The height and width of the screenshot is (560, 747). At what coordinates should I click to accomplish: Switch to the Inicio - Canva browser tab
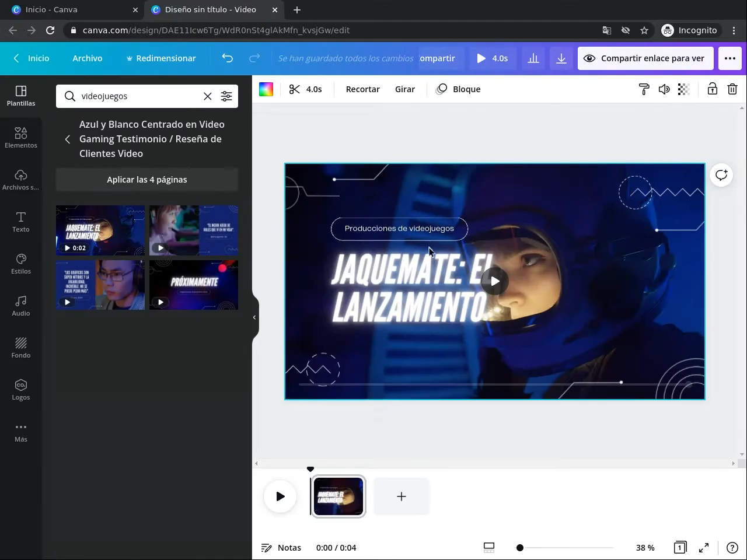[x=51, y=10]
